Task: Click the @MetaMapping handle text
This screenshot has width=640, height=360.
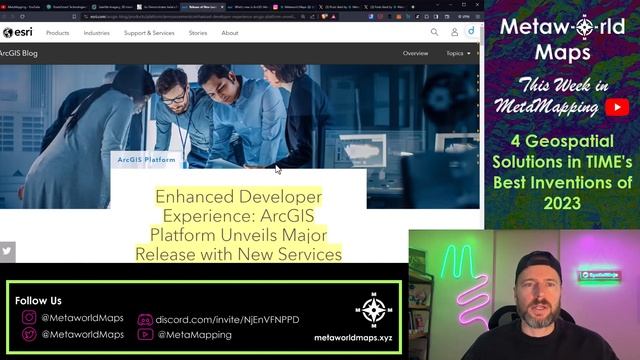Action: tap(195, 335)
